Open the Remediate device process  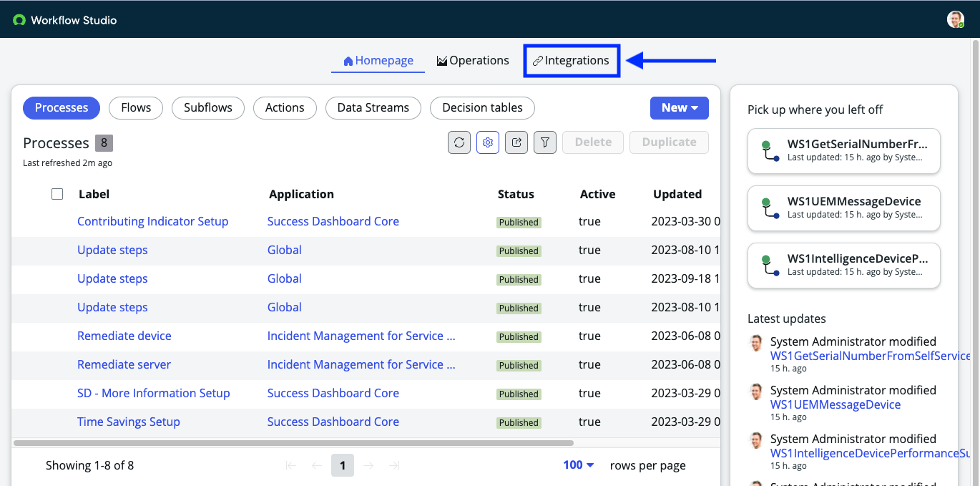point(124,336)
